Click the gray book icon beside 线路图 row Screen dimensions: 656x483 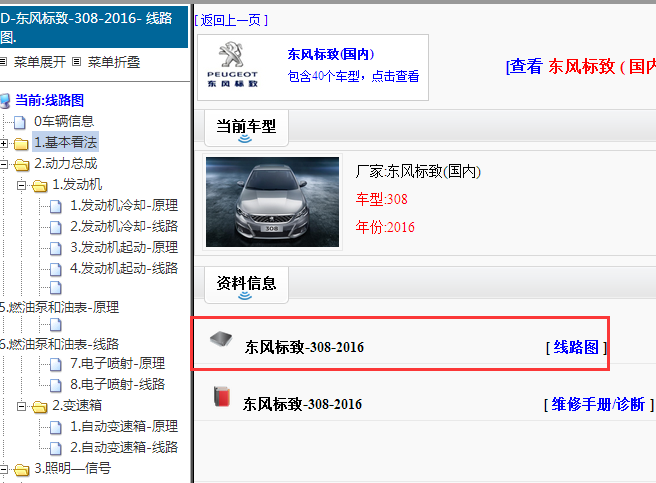pyautogui.click(x=220, y=339)
